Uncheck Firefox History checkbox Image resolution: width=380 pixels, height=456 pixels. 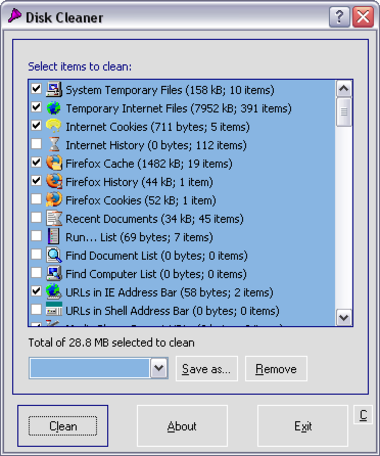click(x=36, y=181)
